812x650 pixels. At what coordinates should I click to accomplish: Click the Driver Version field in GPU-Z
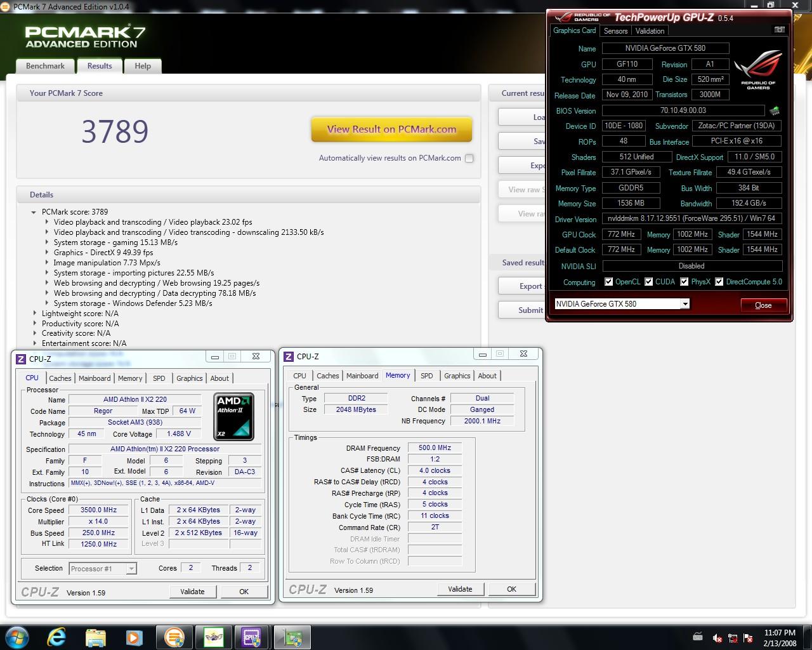[x=691, y=218]
